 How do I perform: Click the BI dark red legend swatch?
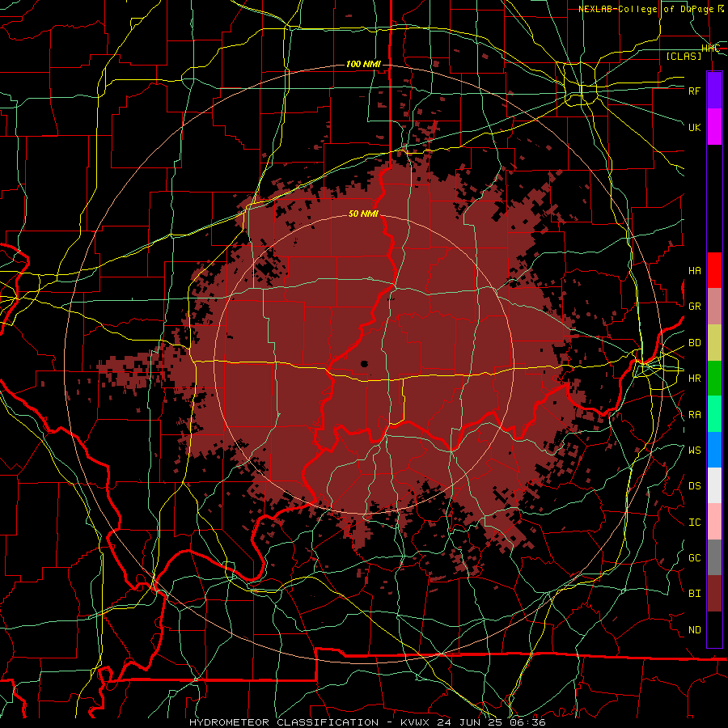pos(714,594)
